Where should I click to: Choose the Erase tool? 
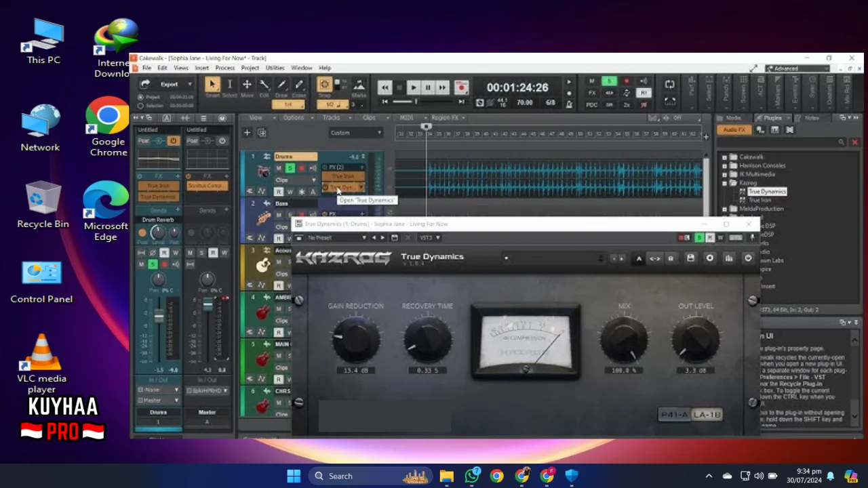tap(299, 84)
